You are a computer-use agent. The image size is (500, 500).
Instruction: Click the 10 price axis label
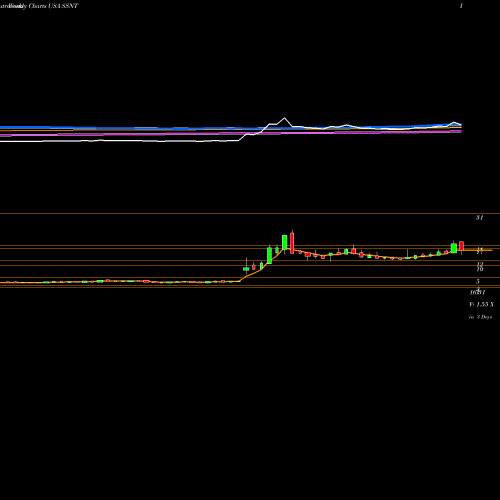pyautogui.click(x=480, y=269)
